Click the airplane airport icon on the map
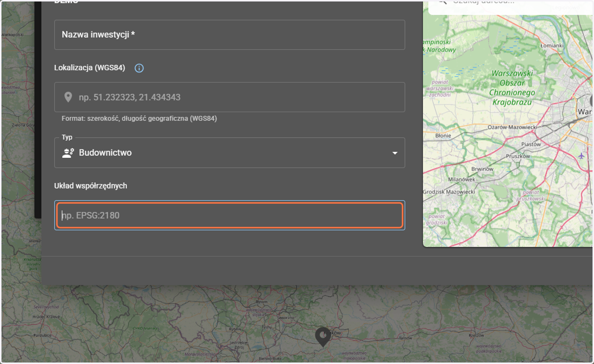 [x=581, y=156]
